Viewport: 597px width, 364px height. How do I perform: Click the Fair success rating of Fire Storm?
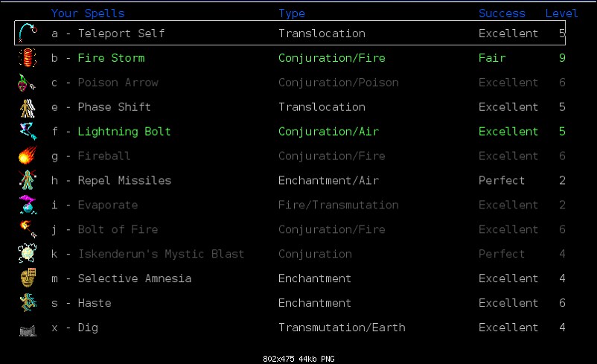tap(492, 58)
